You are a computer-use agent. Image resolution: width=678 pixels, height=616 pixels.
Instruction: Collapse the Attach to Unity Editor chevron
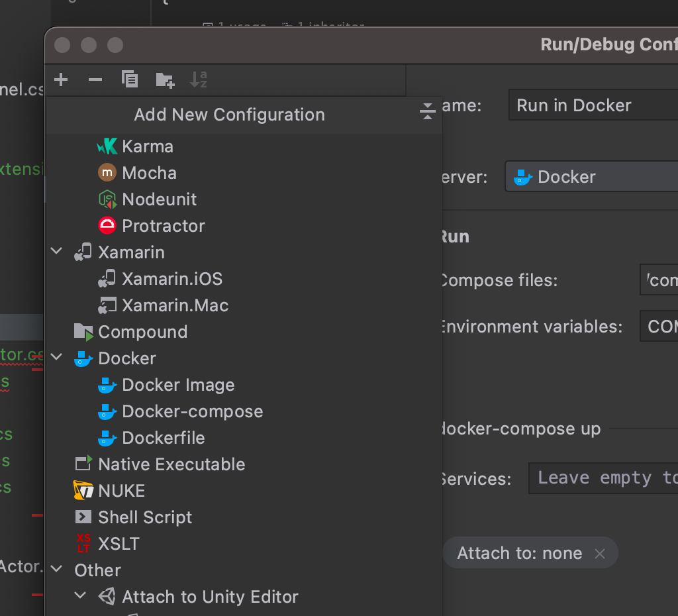pyautogui.click(x=80, y=595)
